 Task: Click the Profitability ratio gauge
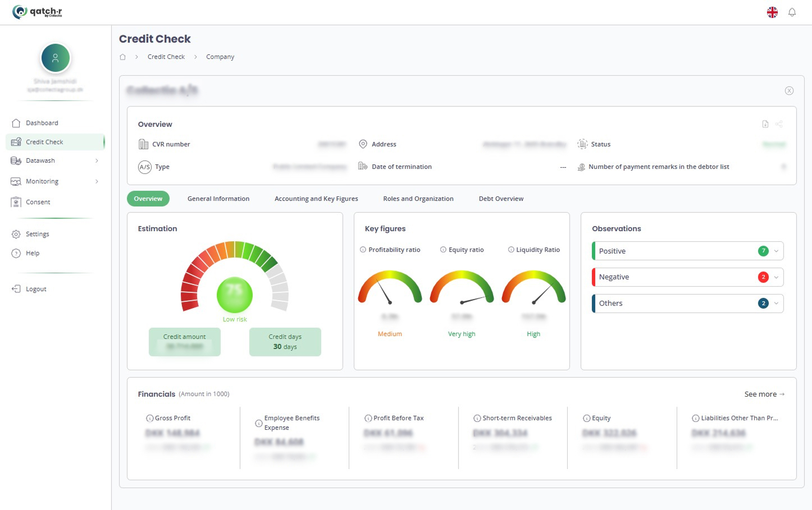(x=390, y=287)
